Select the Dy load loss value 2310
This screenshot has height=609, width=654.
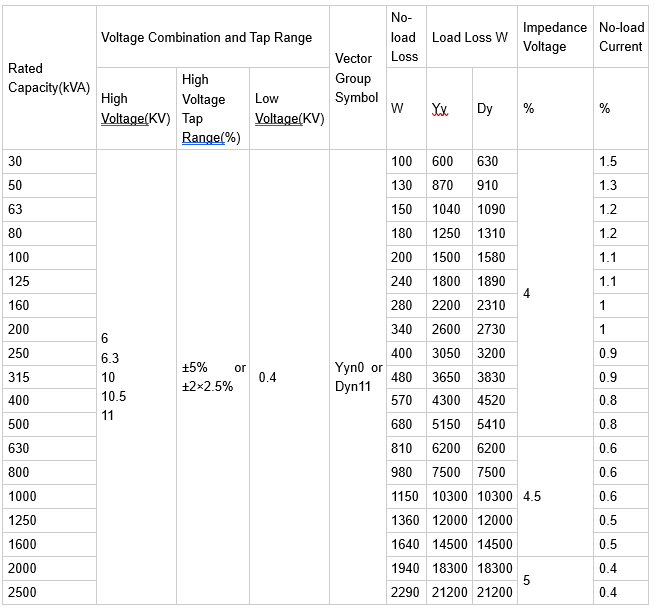(x=495, y=305)
